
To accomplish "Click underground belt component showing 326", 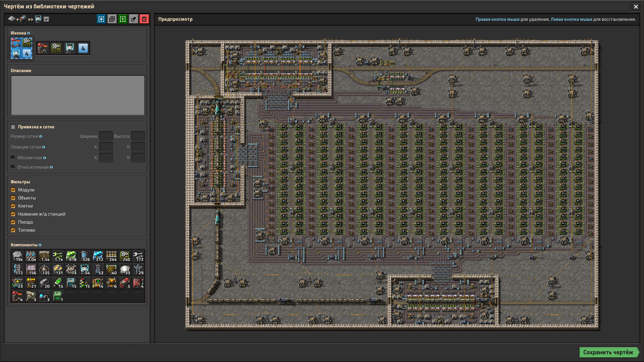I will click(85, 256).
